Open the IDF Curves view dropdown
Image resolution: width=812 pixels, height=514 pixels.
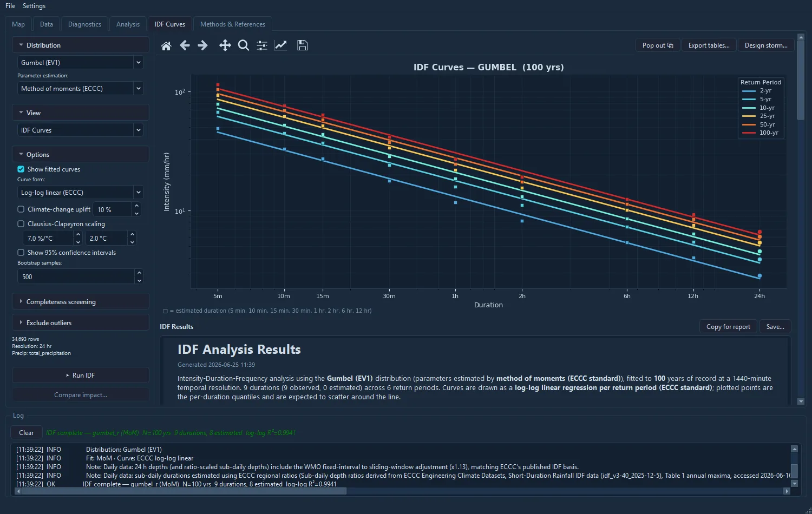click(x=80, y=130)
